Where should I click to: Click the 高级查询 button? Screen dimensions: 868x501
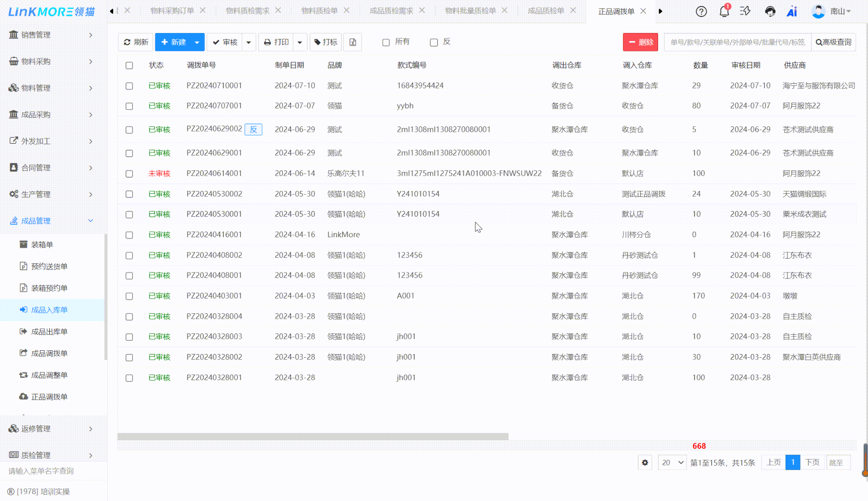[834, 42]
